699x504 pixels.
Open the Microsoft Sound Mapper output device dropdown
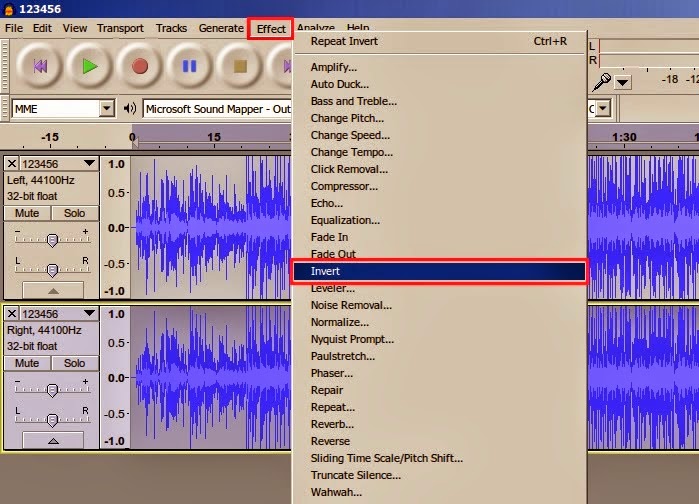coord(217,109)
